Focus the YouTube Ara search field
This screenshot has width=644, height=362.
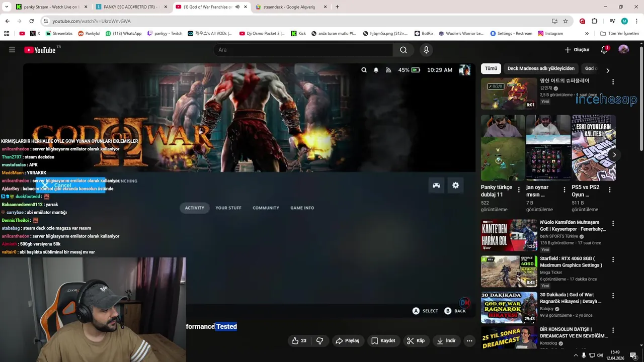pyautogui.click(x=303, y=50)
